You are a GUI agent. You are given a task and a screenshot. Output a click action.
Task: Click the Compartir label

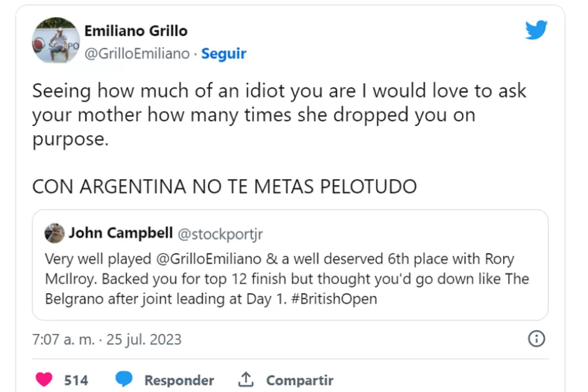pos(301,380)
